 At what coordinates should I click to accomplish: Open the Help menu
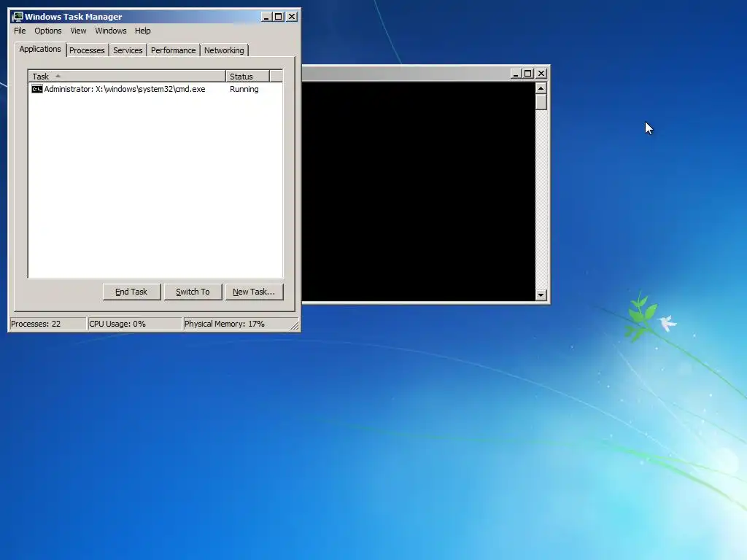[x=142, y=31]
